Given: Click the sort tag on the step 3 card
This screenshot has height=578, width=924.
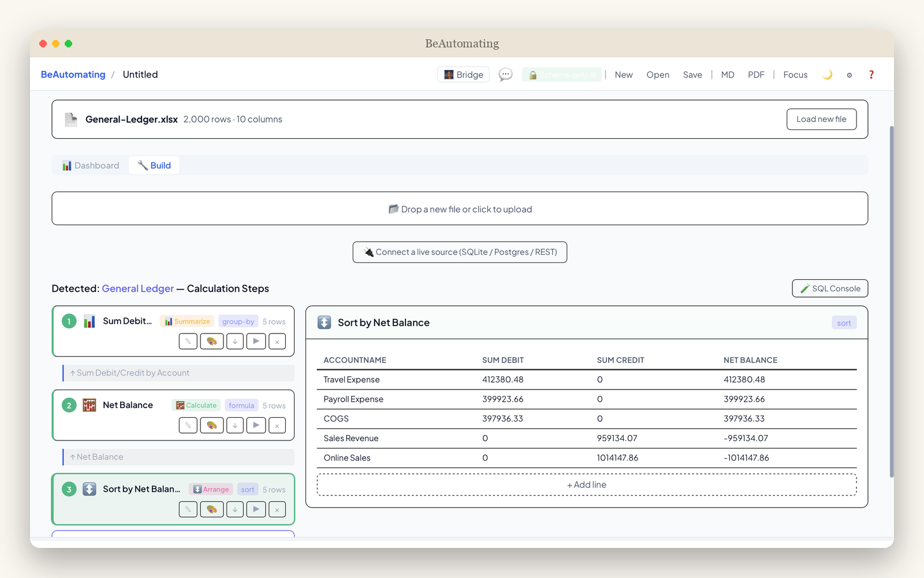Looking at the screenshot, I should (x=248, y=489).
